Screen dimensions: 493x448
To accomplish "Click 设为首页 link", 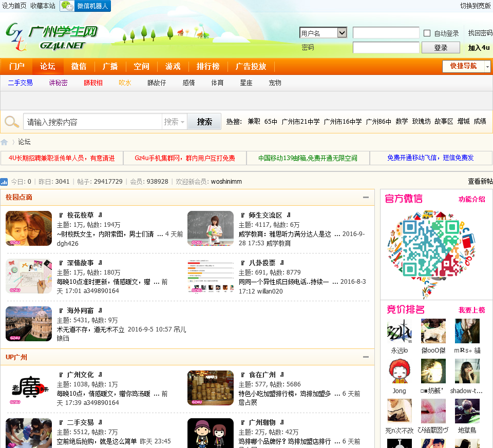I will [x=14, y=6].
